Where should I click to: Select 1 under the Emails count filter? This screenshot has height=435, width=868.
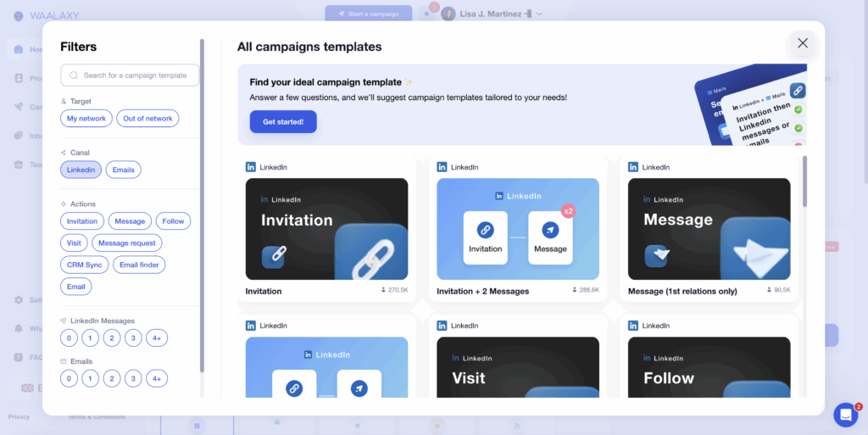tap(90, 378)
